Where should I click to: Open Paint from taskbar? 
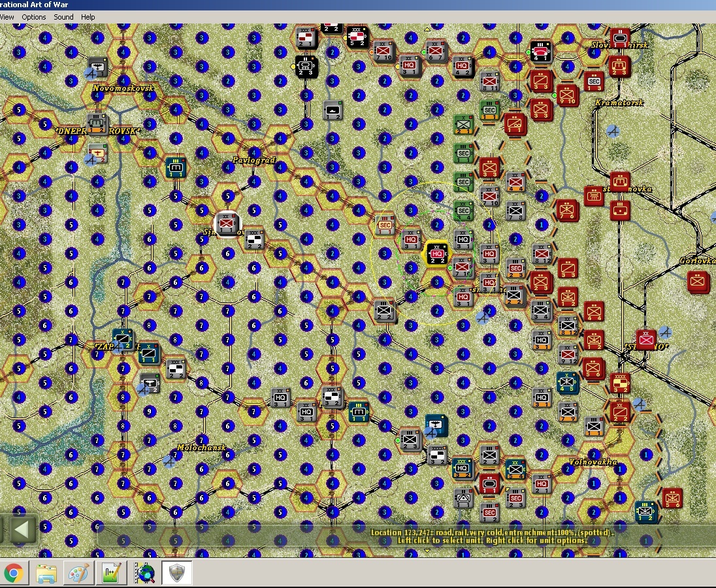pos(78,573)
